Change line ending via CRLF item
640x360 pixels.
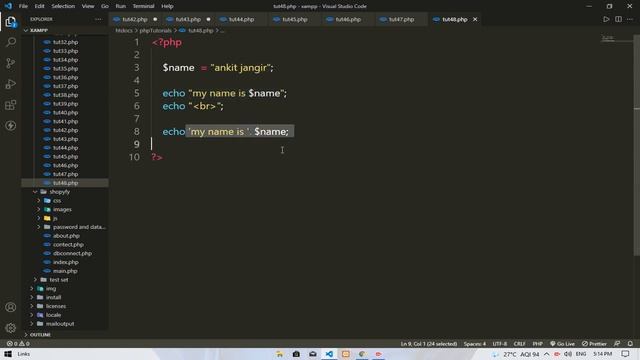(x=519, y=344)
